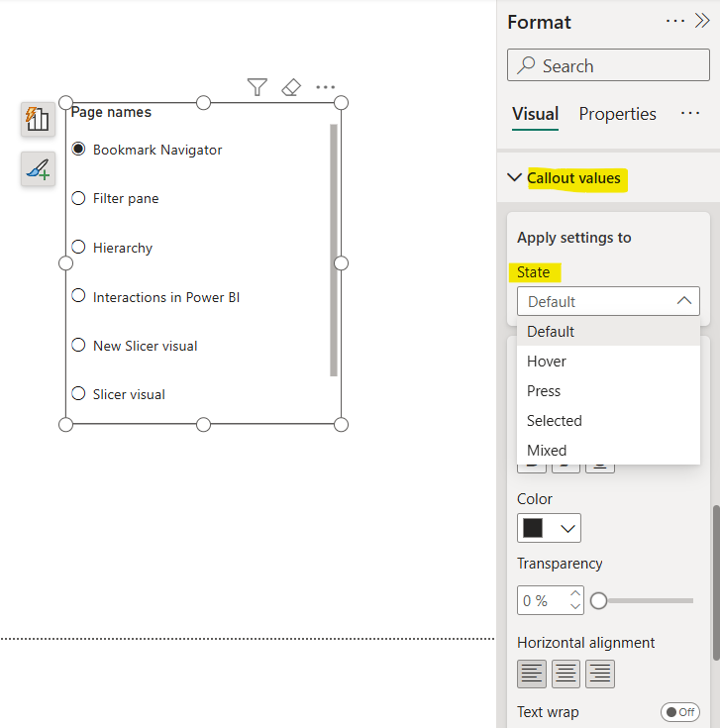Click the build visual chart icon
720x728 pixels.
38,119
